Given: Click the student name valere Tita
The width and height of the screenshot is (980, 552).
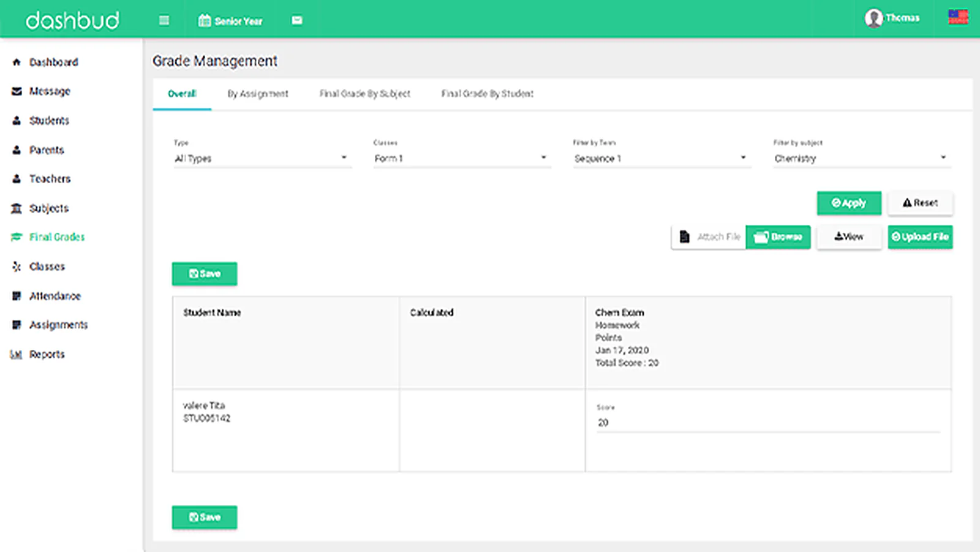Looking at the screenshot, I should (204, 406).
